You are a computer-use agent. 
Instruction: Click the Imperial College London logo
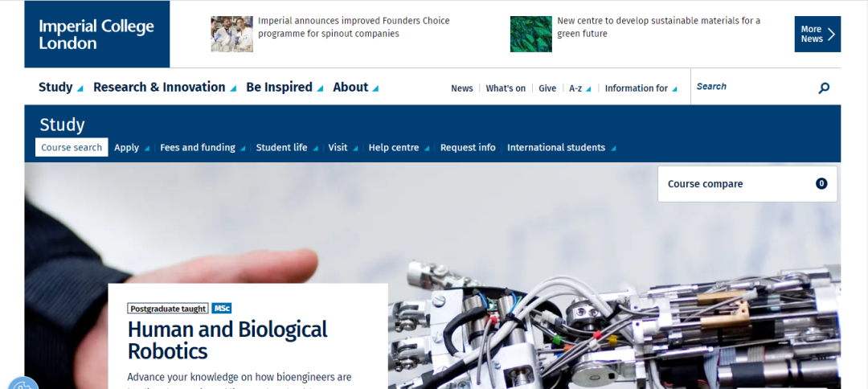(97, 35)
